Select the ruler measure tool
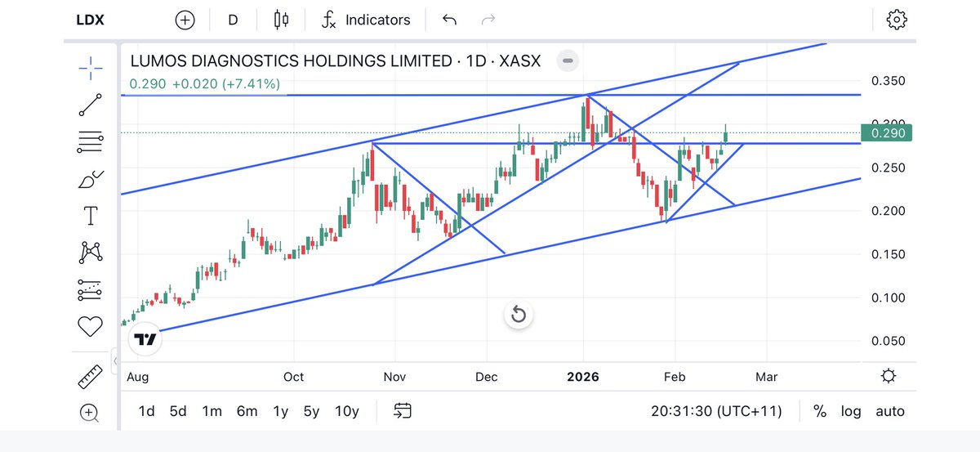This screenshot has height=452, width=980. pos(91,377)
